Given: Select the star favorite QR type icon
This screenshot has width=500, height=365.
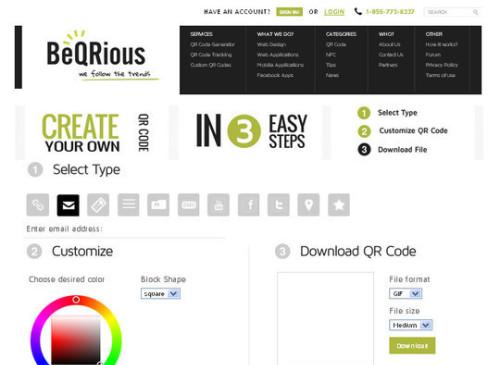Looking at the screenshot, I should click(x=339, y=205).
